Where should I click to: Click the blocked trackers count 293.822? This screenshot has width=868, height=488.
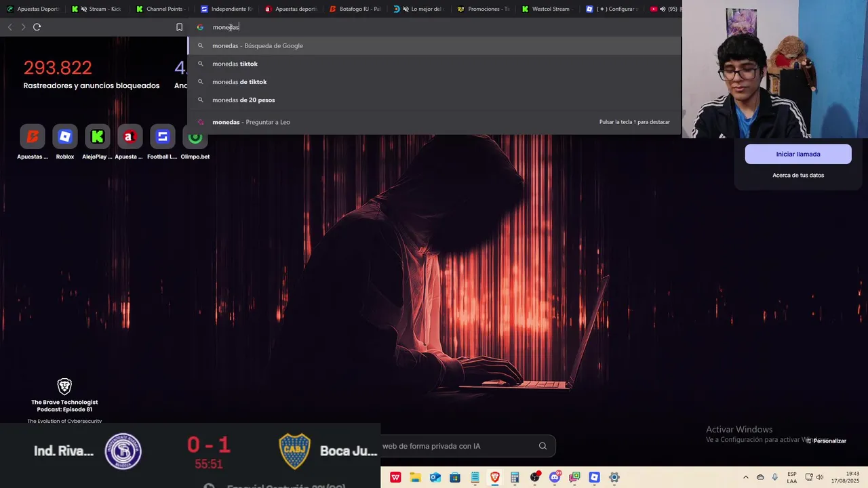click(58, 68)
